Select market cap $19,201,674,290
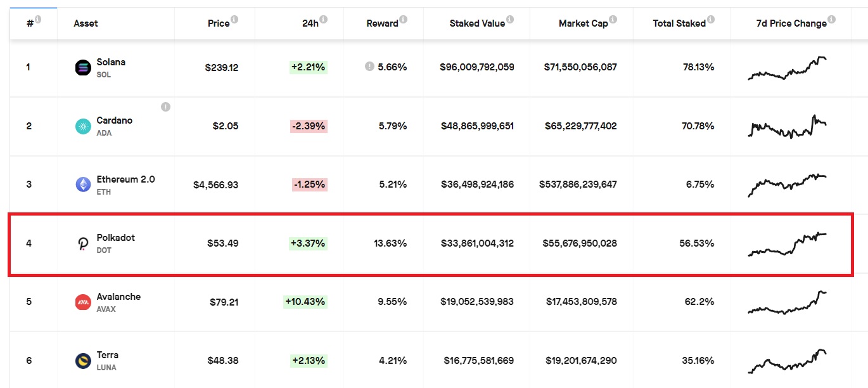Screen dimensions: 868x388 click(581, 361)
